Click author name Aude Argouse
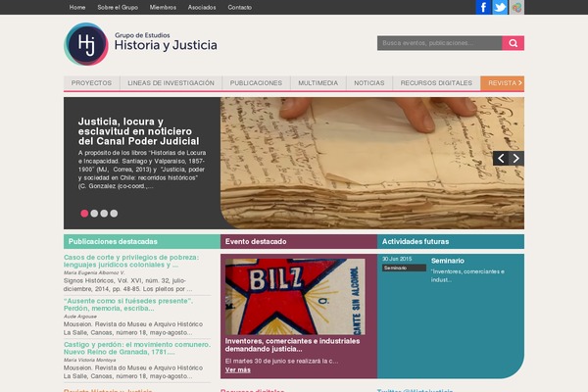 pos(80,317)
